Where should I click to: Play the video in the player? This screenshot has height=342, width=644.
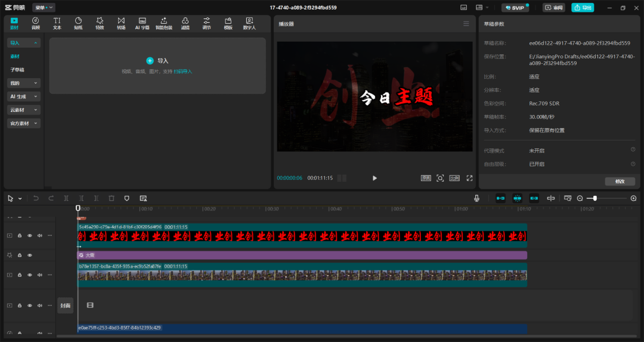[374, 178]
